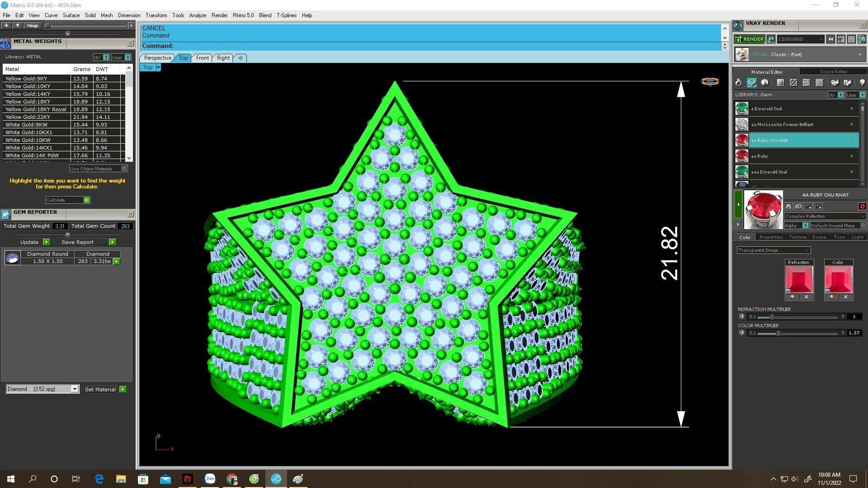The height and width of the screenshot is (488, 868).
Task: Click the ruby Refraction color swatch
Action: [798, 279]
